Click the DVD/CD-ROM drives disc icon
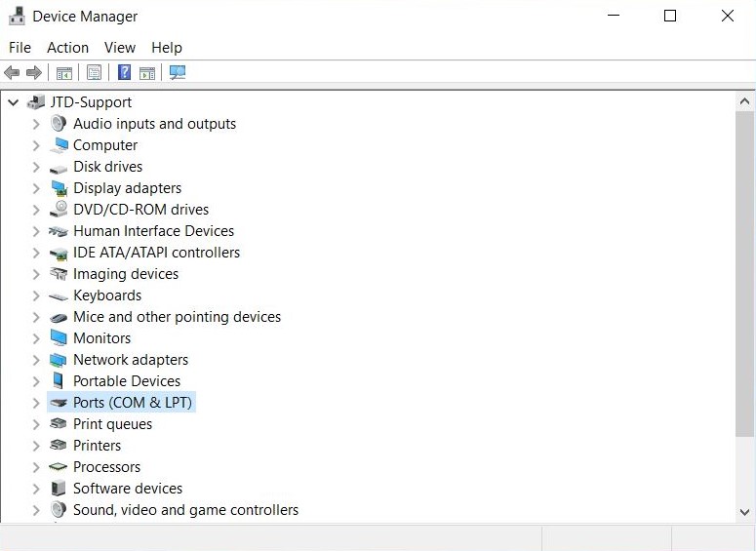Screen dimensions: 756x551 coord(59,209)
